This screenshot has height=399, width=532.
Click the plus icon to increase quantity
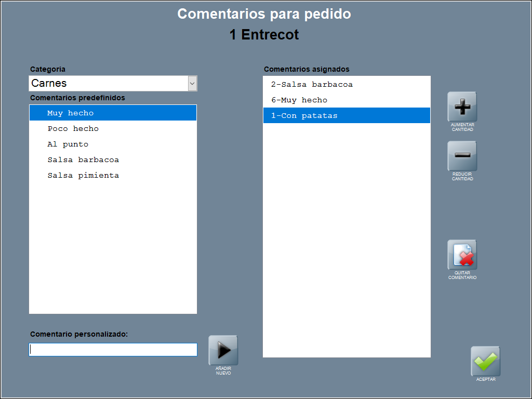(x=462, y=107)
